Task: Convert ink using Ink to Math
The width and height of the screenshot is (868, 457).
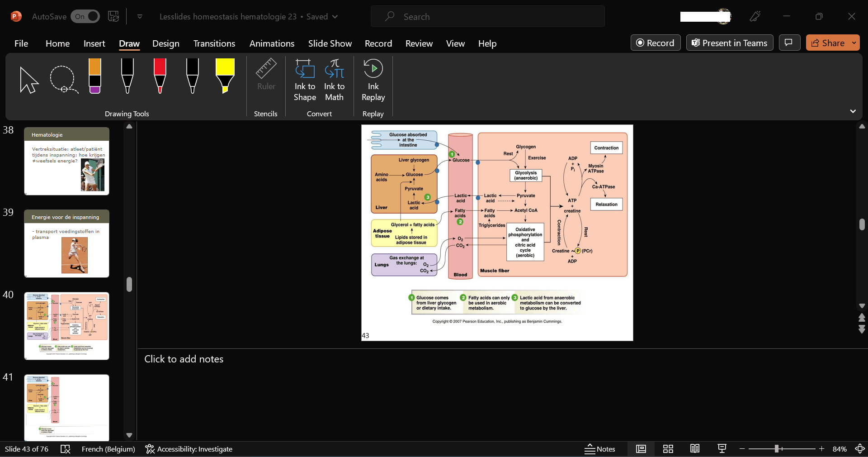Action: [335, 81]
